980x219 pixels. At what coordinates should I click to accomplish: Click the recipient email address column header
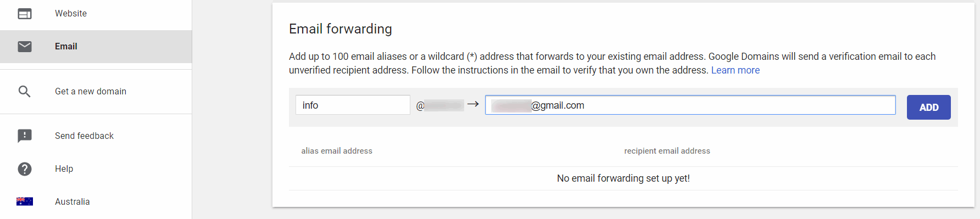click(667, 151)
